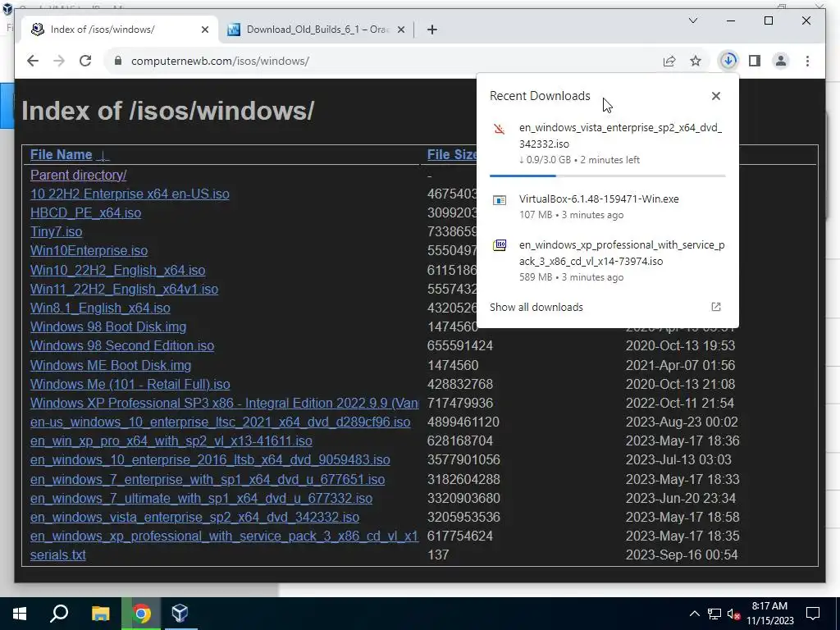Sort by File Name column header
Screen dimensions: 840x630
[61, 155]
